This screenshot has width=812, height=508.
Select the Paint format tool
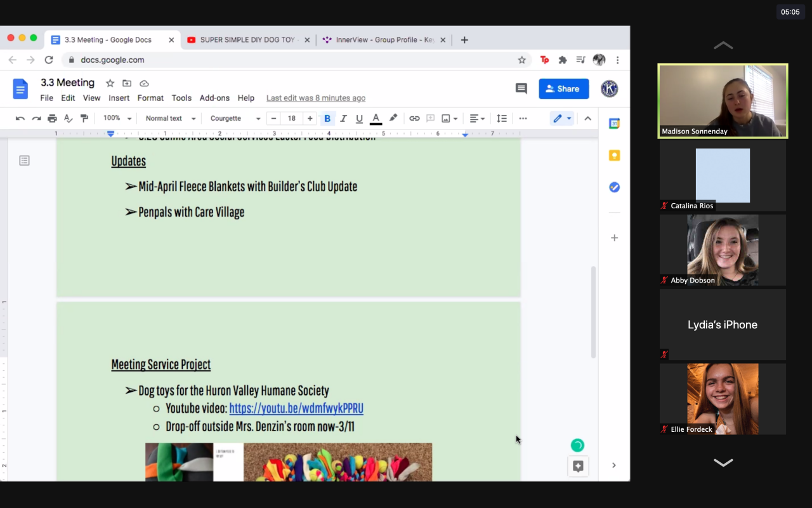click(84, 118)
